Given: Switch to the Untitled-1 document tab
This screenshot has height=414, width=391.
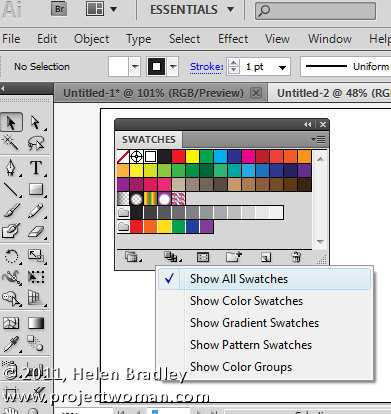Looking at the screenshot, I should pyautogui.click(x=153, y=93).
